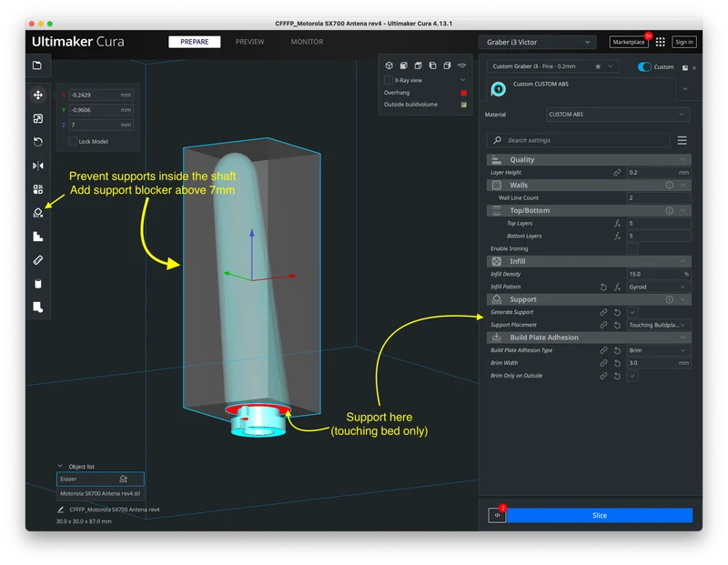Open Marketplace button
Image resolution: width=728 pixels, height=565 pixels.
[629, 42]
